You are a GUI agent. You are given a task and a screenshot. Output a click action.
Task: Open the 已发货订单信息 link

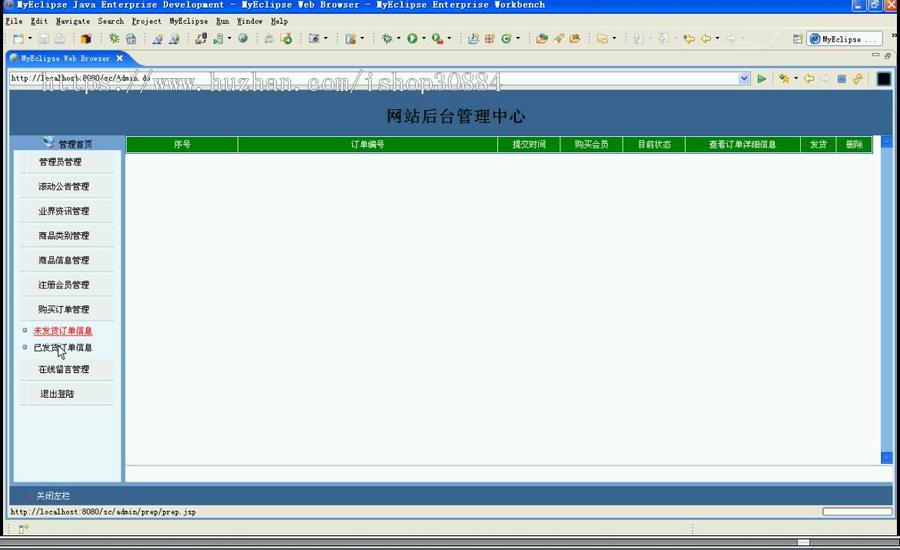(x=63, y=347)
